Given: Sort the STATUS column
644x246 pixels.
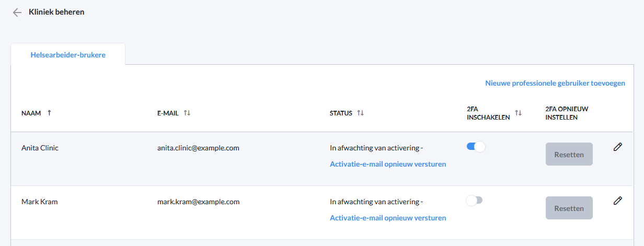Looking at the screenshot, I should click(360, 113).
